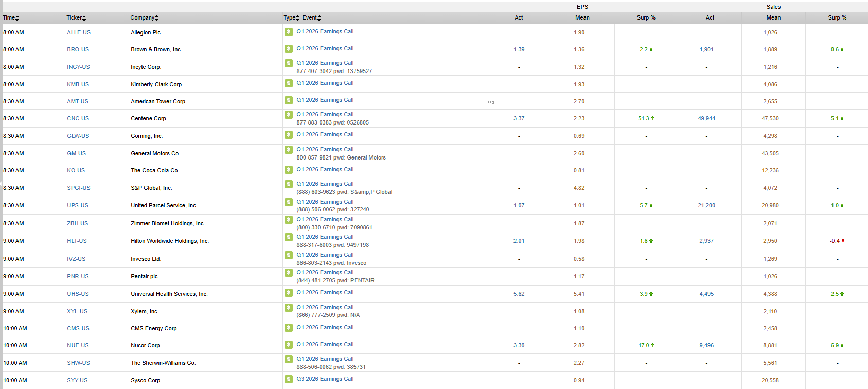Sort the table by Time column

pos(11,18)
